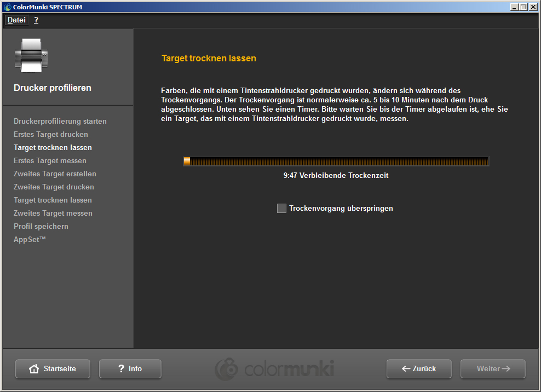
Task: Select step Zweites Target erstellen
Action: pos(55,174)
